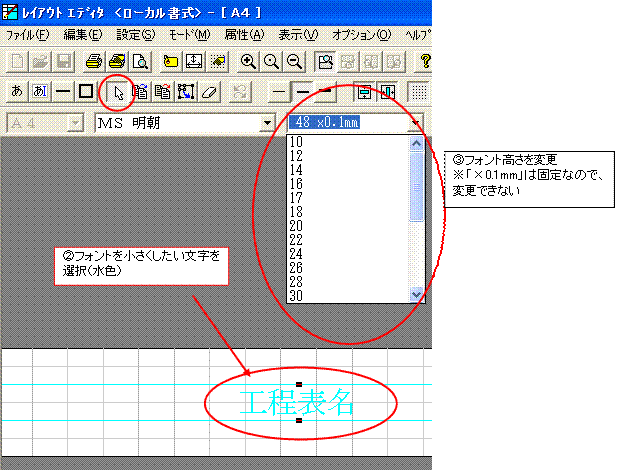Select the medium line width button
Screen dimensions: 617x470
[302, 92]
